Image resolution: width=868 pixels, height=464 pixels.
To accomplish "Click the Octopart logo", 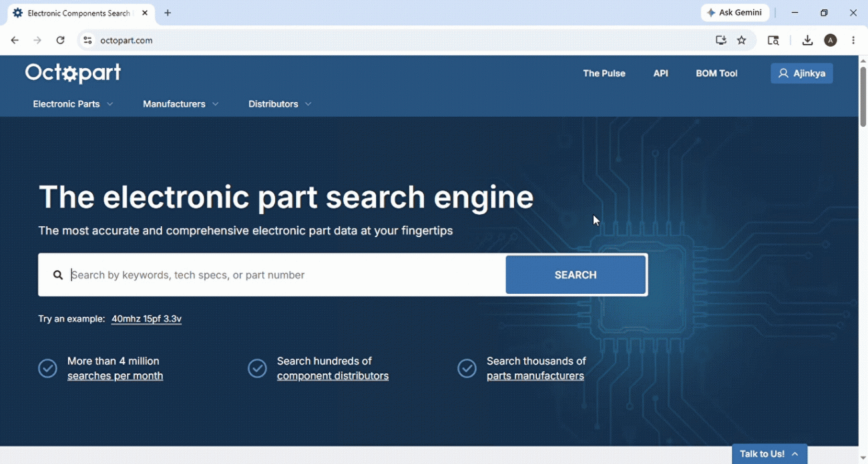I will 73,73.
